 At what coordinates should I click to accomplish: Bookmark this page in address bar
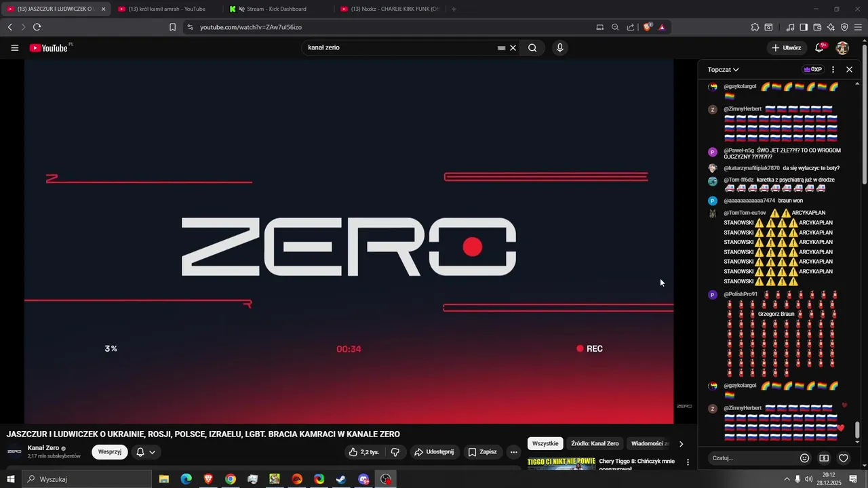click(x=172, y=27)
